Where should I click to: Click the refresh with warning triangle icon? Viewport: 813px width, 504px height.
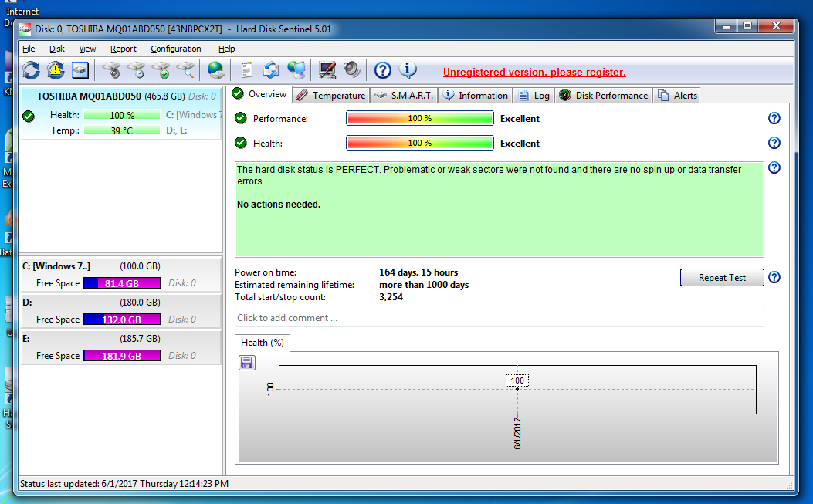click(x=56, y=71)
